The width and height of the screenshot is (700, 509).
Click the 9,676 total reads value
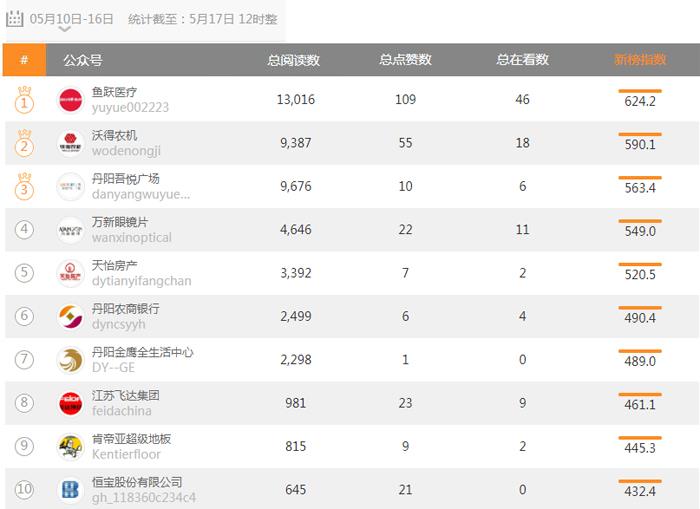click(x=296, y=186)
